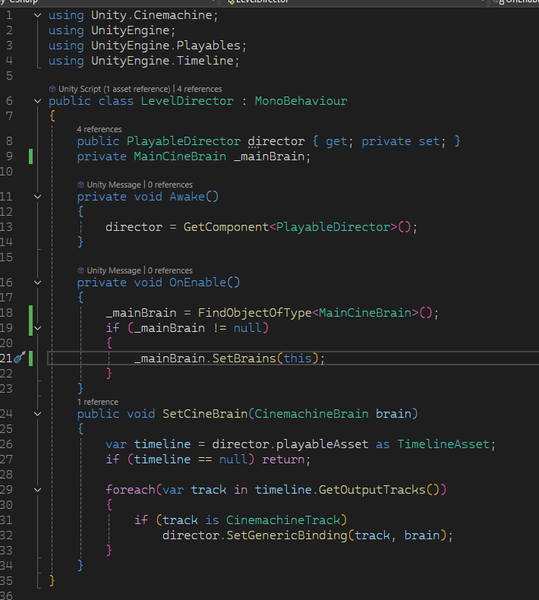Collapse the SetCineBrain method
539x600 pixels.
coord(37,414)
